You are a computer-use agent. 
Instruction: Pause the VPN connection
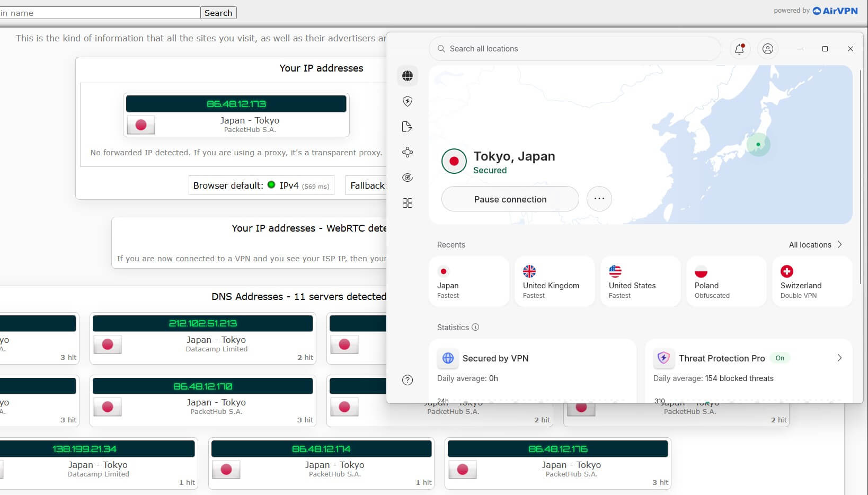pyautogui.click(x=510, y=199)
